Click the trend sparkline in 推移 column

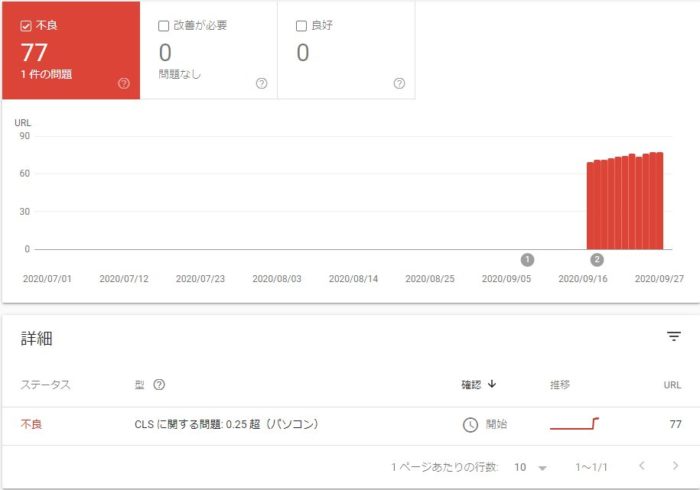pos(575,424)
